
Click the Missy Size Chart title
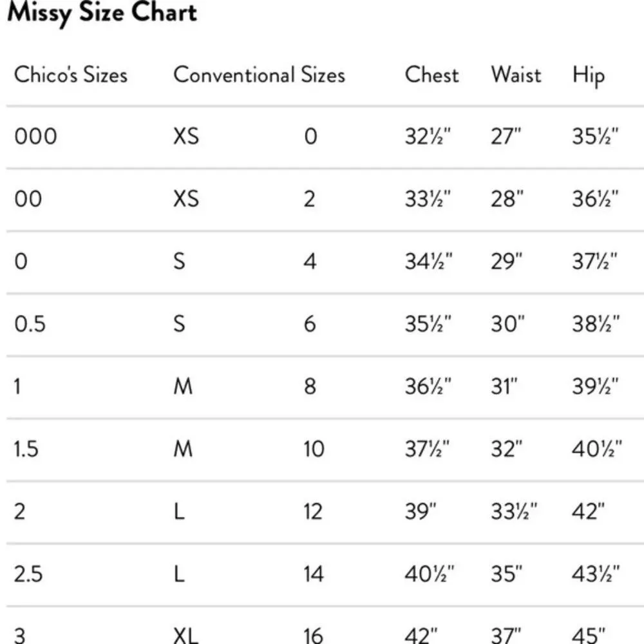click(102, 13)
